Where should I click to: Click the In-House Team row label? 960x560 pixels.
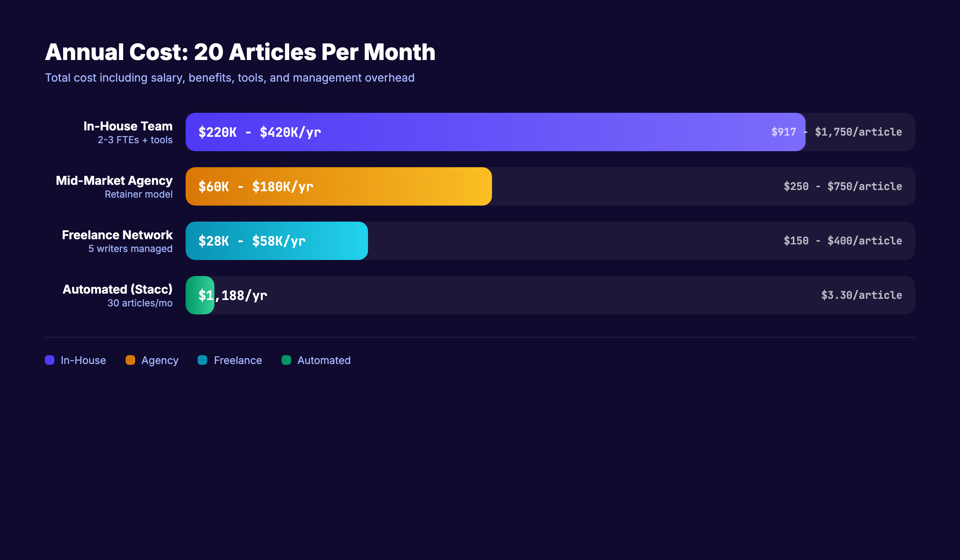(128, 126)
